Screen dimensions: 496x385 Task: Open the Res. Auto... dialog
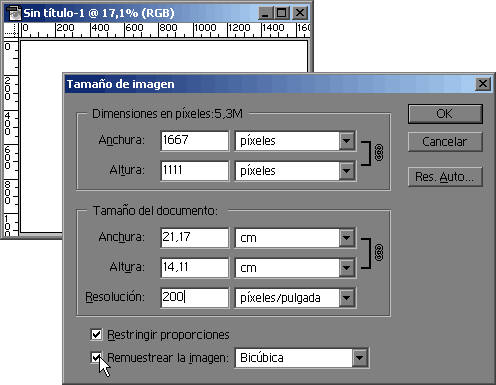tap(445, 177)
